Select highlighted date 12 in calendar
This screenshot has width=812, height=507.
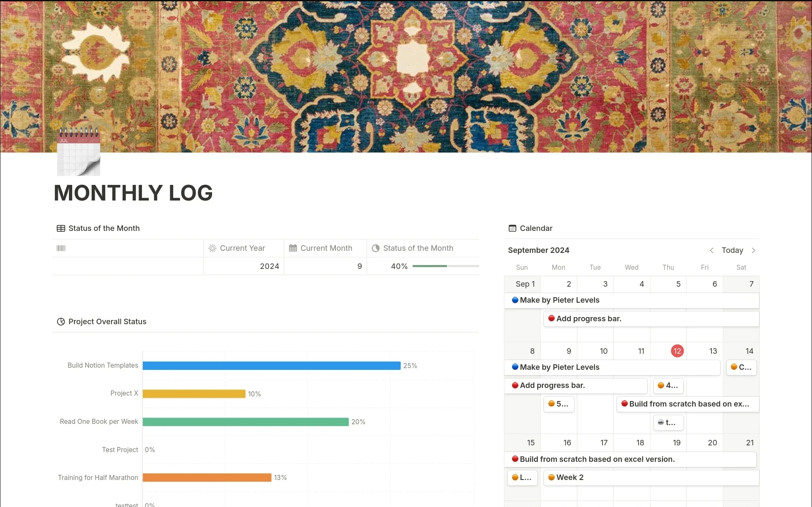pos(677,351)
